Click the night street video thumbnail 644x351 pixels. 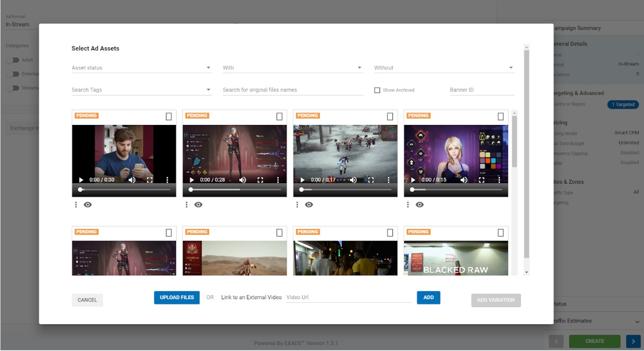coord(345,258)
